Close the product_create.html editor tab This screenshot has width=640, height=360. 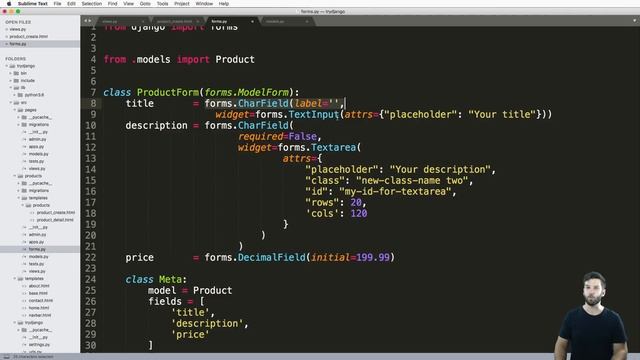(x=198, y=21)
